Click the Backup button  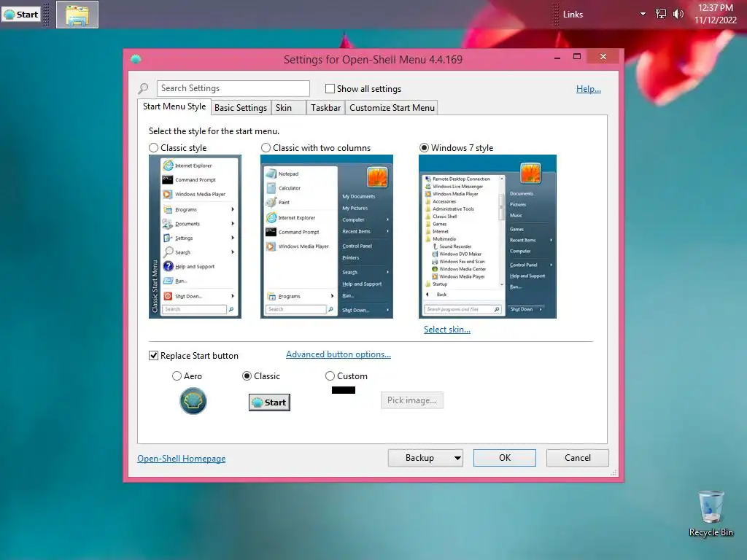(x=419, y=458)
